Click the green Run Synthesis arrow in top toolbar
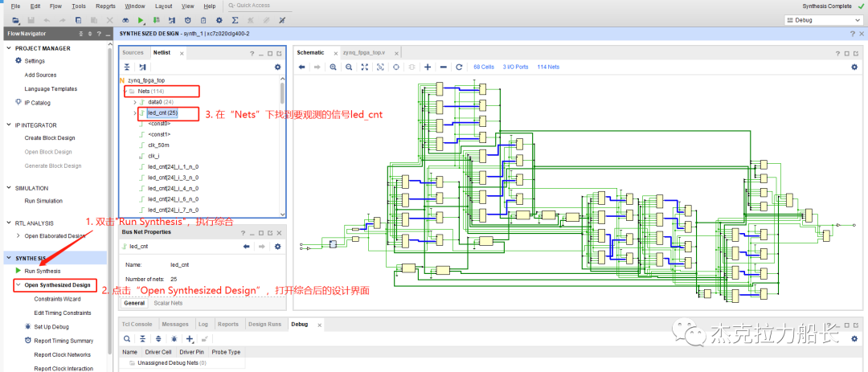This screenshot has height=372, width=868. point(141,19)
